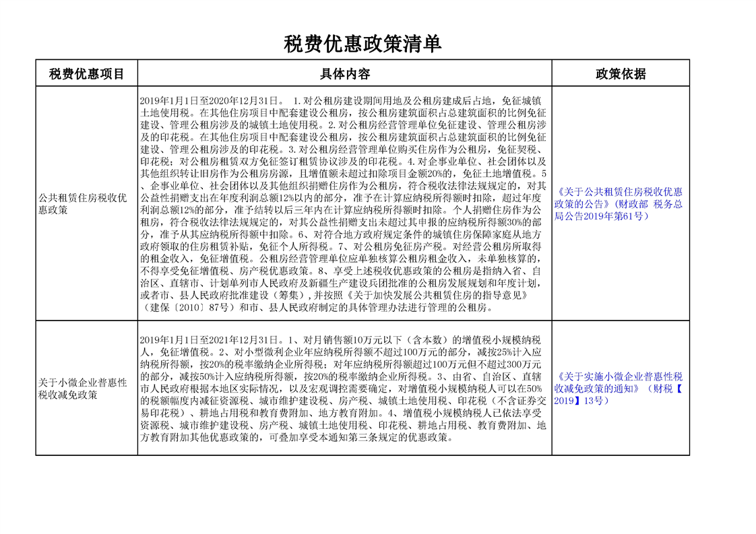This screenshot has width=756, height=534.
Task: Select the 税费优惠项目 column header
Action: pyautogui.click(x=87, y=73)
